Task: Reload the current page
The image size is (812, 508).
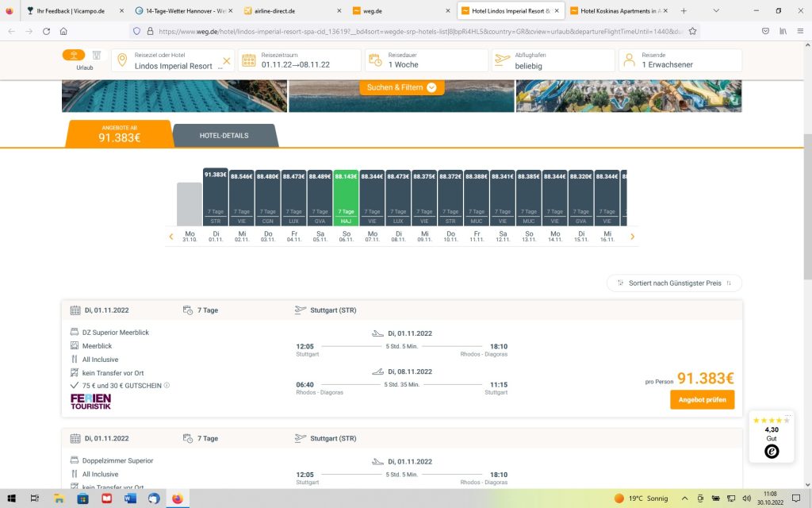Action: point(46,31)
